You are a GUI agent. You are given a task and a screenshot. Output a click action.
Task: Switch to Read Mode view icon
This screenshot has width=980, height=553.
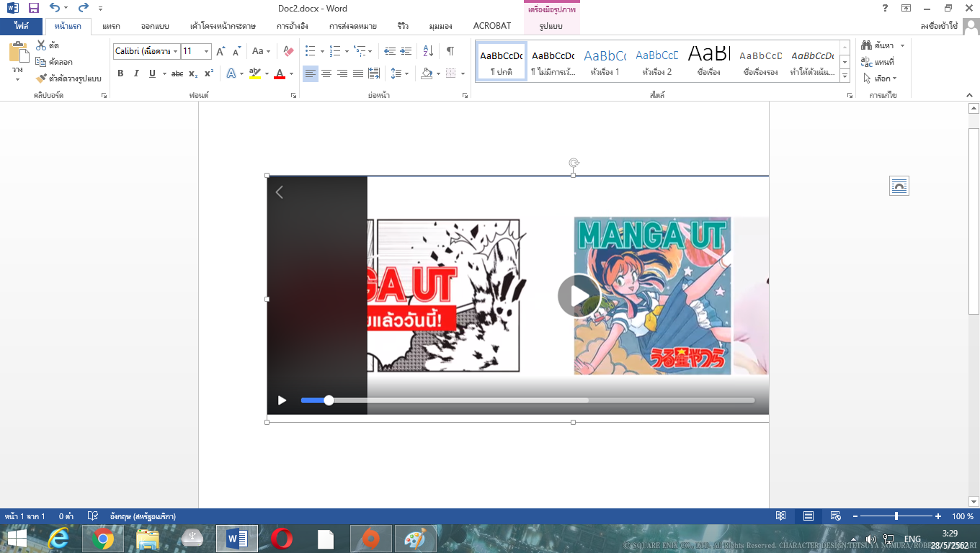[780, 516]
